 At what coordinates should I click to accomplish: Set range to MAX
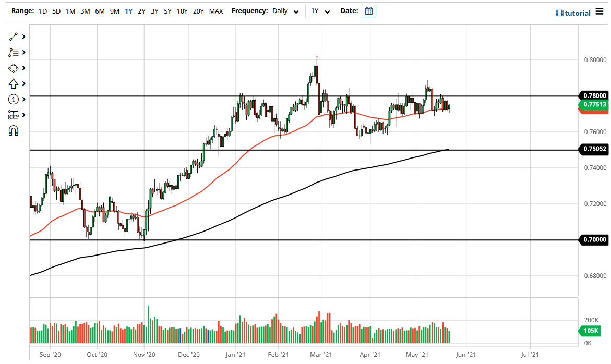tap(216, 11)
